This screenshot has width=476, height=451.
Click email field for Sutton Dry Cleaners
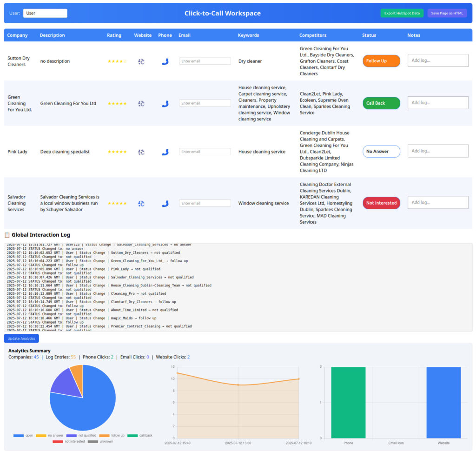point(205,61)
